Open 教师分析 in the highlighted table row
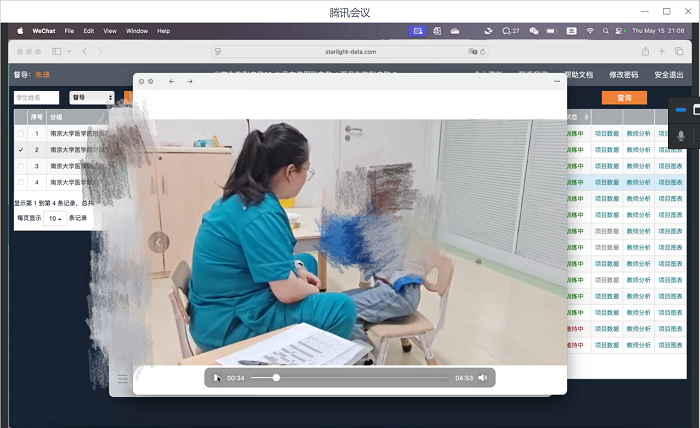This screenshot has height=428, width=700. pos(638,183)
